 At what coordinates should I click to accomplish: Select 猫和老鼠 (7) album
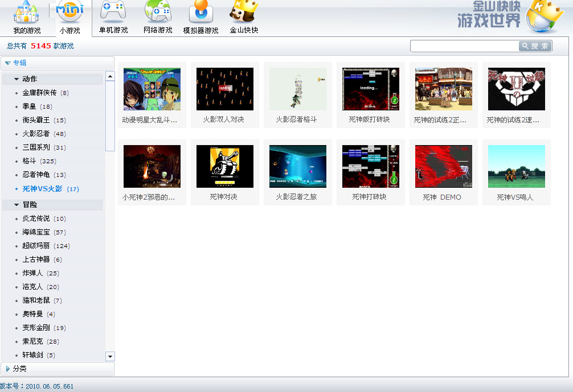[42, 300]
